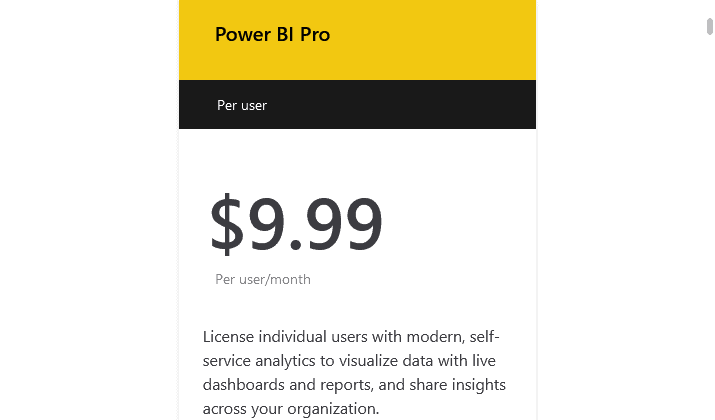Click the Per user/month caption
The height and width of the screenshot is (420, 715).
coord(263,279)
